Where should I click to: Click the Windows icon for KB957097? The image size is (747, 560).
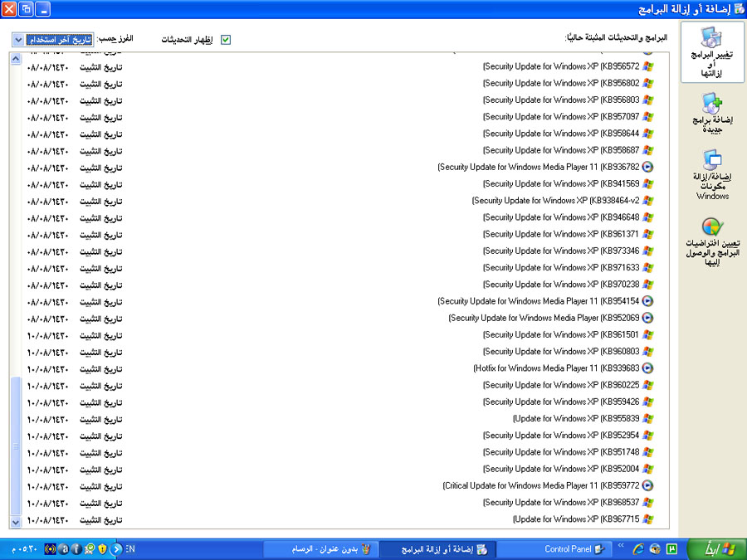coord(648,117)
